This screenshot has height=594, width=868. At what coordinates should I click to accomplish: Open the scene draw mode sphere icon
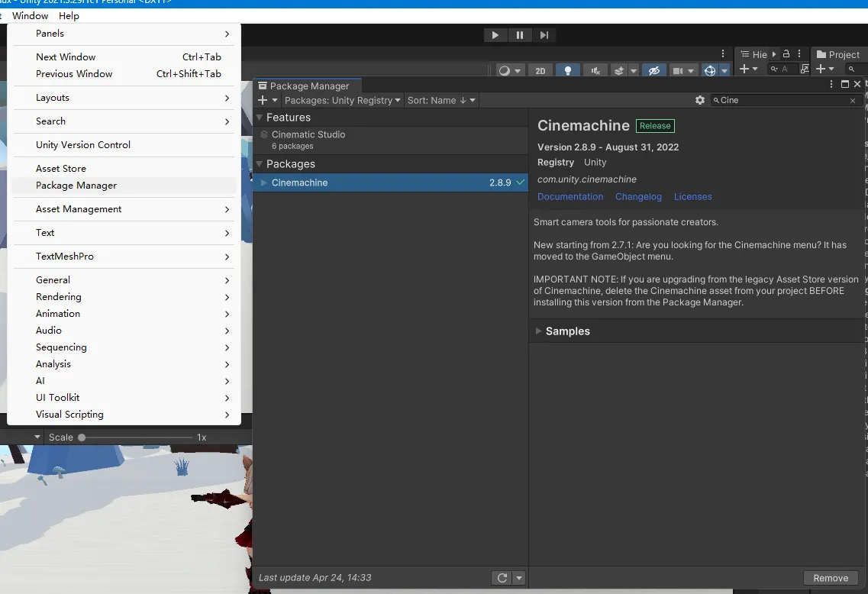coord(505,71)
